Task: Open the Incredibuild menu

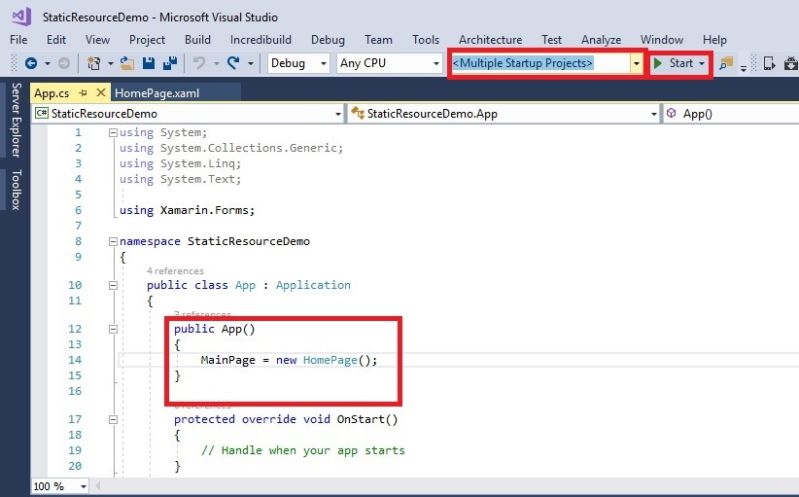Action: pyautogui.click(x=261, y=40)
